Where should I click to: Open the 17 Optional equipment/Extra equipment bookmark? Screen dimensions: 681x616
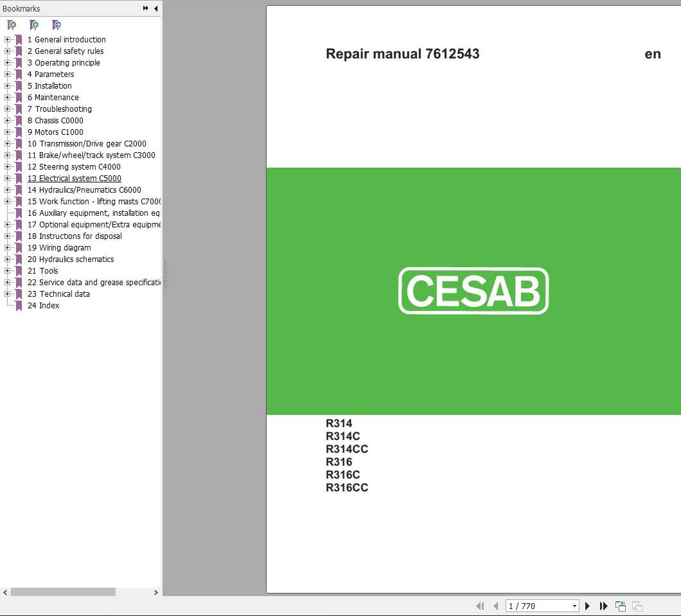(94, 224)
